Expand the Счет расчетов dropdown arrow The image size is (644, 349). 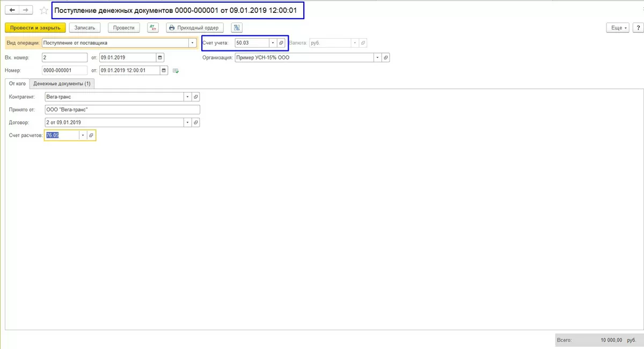point(83,136)
